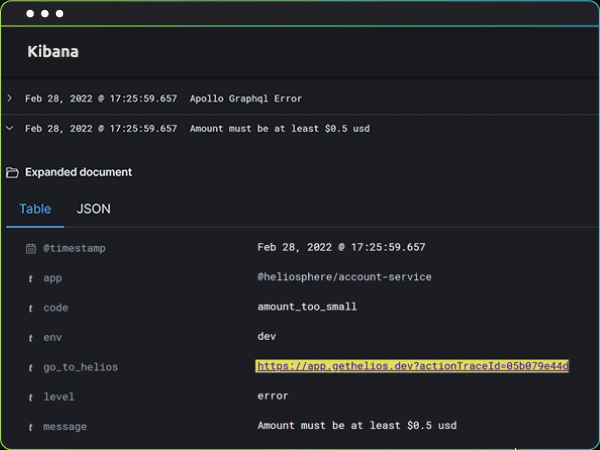Click the text type icon for app field

click(31, 278)
